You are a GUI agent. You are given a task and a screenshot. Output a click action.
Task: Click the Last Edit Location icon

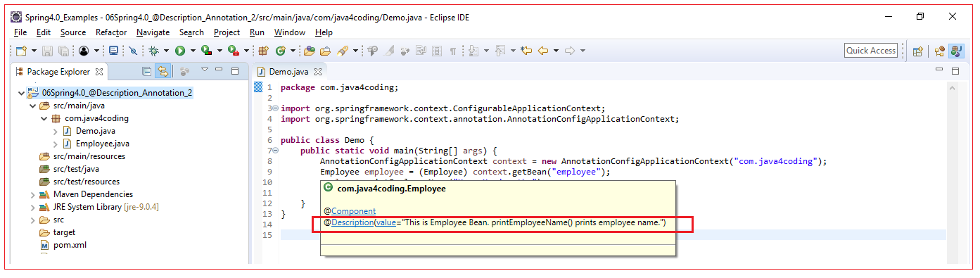click(526, 51)
